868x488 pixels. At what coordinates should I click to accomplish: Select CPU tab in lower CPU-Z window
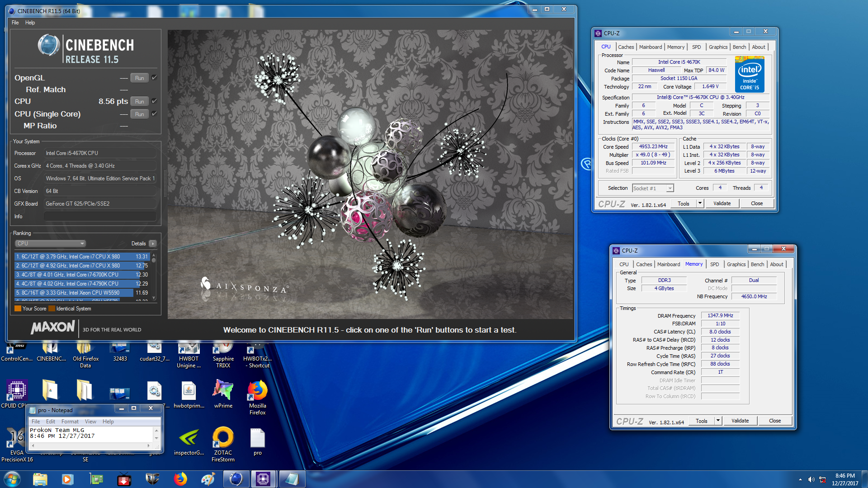[624, 264]
